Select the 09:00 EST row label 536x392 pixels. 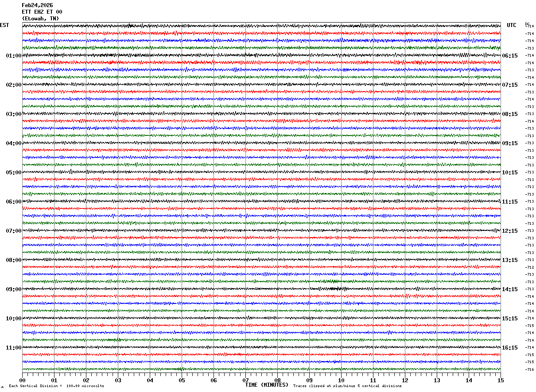pos(14,289)
